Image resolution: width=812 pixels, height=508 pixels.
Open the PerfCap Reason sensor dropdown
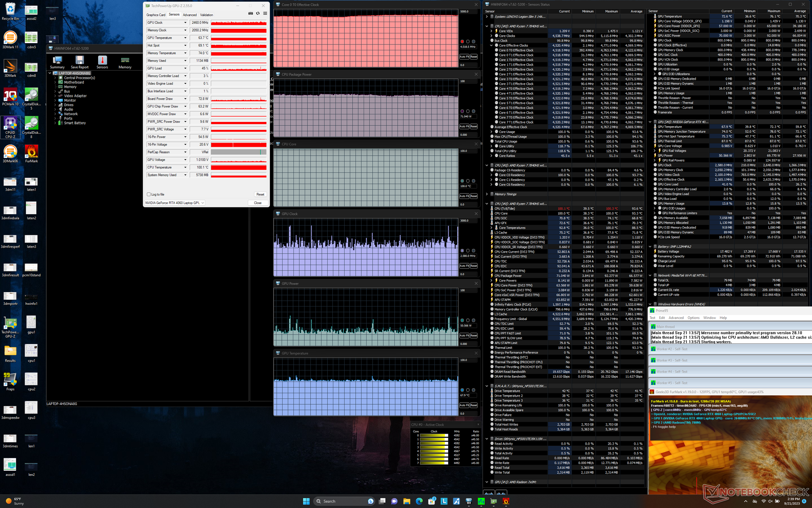click(x=185, y=152)
